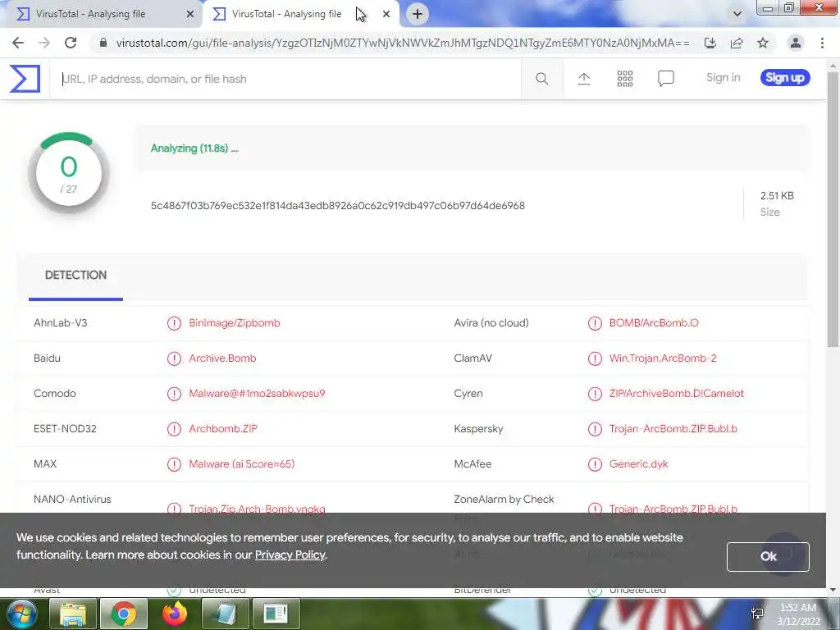Viewport: 840px width, 630px height.
Task: Click the ESET-NOD32 vendor name
Action: pyautogui.click(x=65, y=429)
